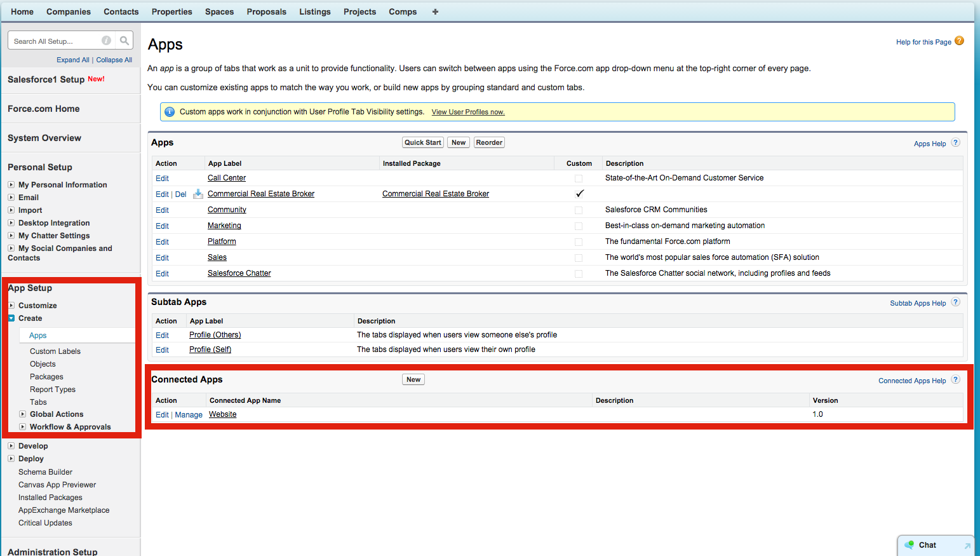The height and width of the screenshot is (556, 980).
Task: Click Collapse All link in sidebar
Action: coord(114,60)
